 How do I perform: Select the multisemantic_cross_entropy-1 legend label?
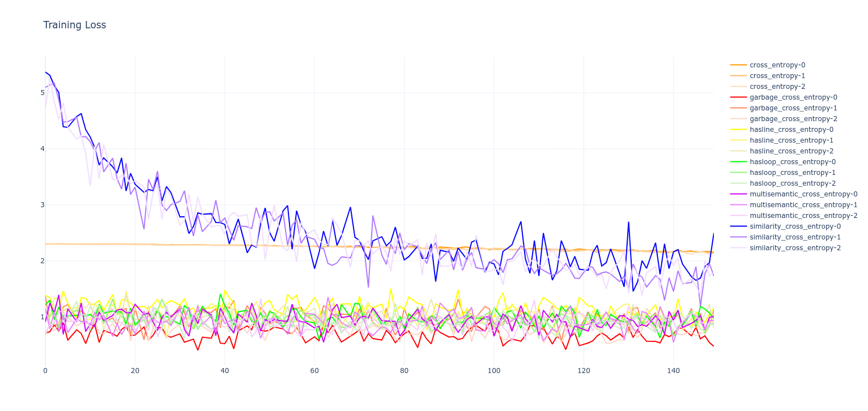804,204
